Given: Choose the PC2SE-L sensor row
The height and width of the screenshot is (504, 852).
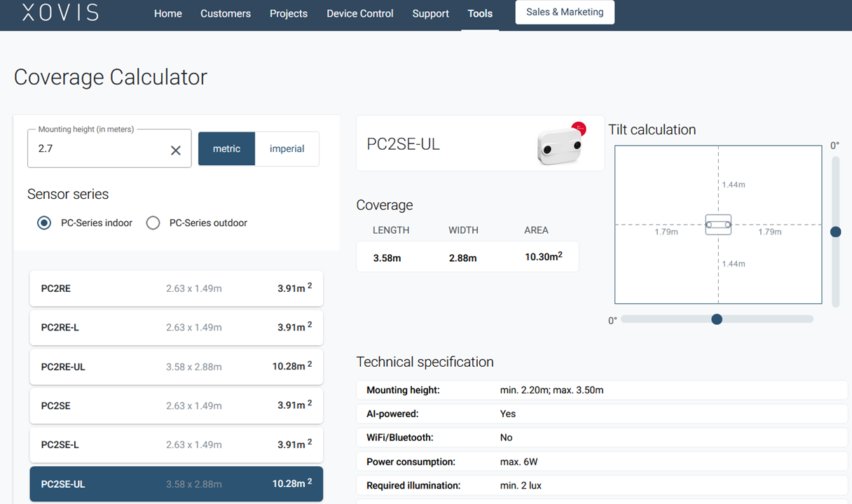Looking at the screenshot, I should [177, 445].
